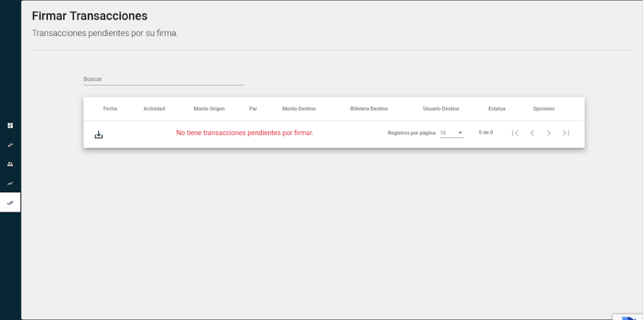This screenshot has height=320, width=644.
Task: Open the exchange arrows icon in sidebar
Action: pos(10,145)
